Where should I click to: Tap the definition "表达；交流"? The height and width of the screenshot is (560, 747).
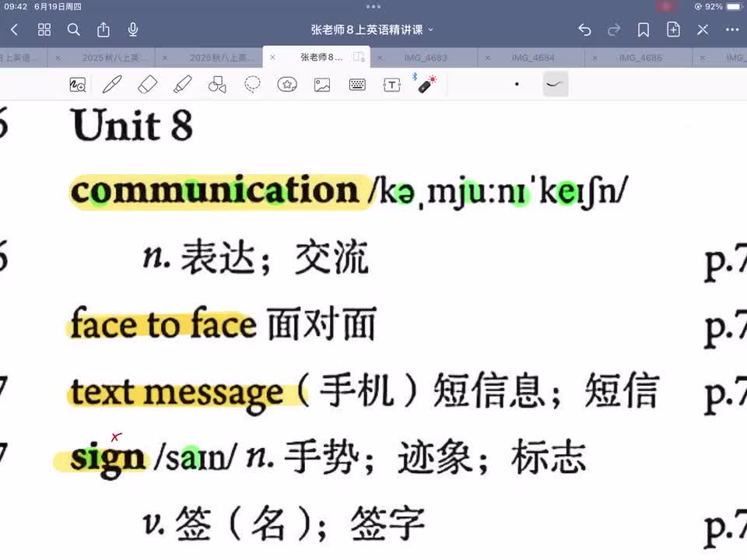pyautogui.click(x=275, y=257)
